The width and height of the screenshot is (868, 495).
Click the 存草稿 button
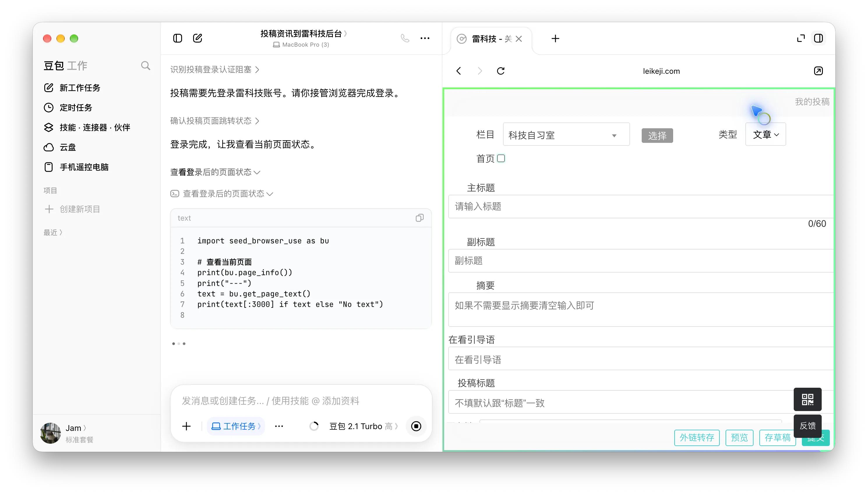tap(777, 438)
